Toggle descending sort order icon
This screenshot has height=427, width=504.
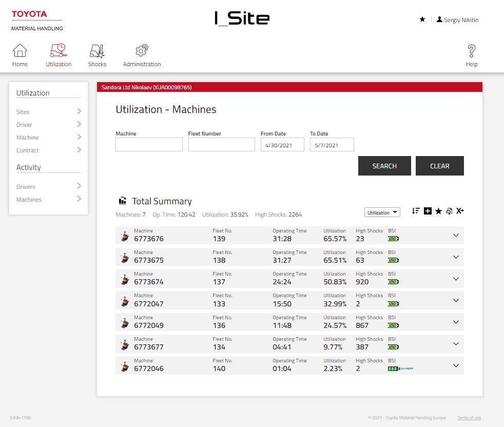point(416,211)
